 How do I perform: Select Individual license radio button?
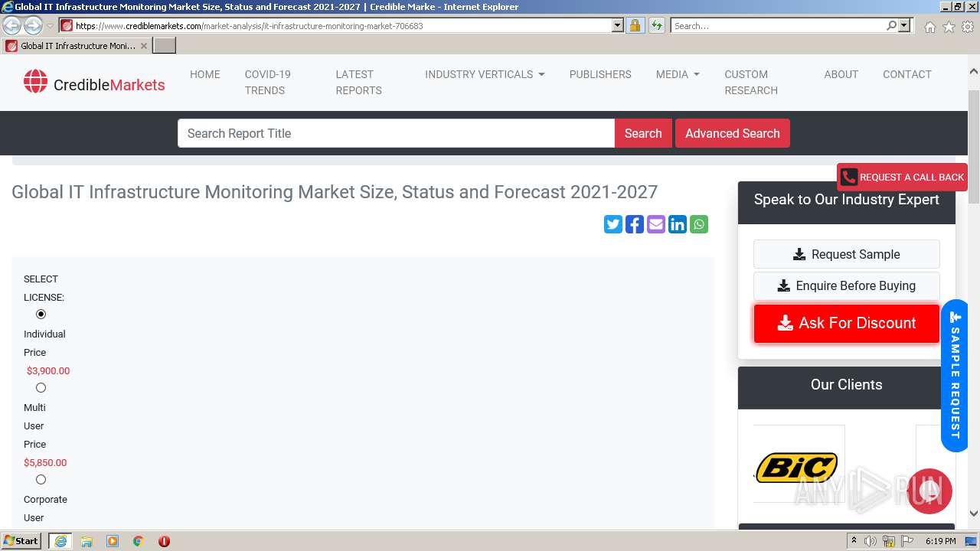pyautogui.click(x=41, y=314)
